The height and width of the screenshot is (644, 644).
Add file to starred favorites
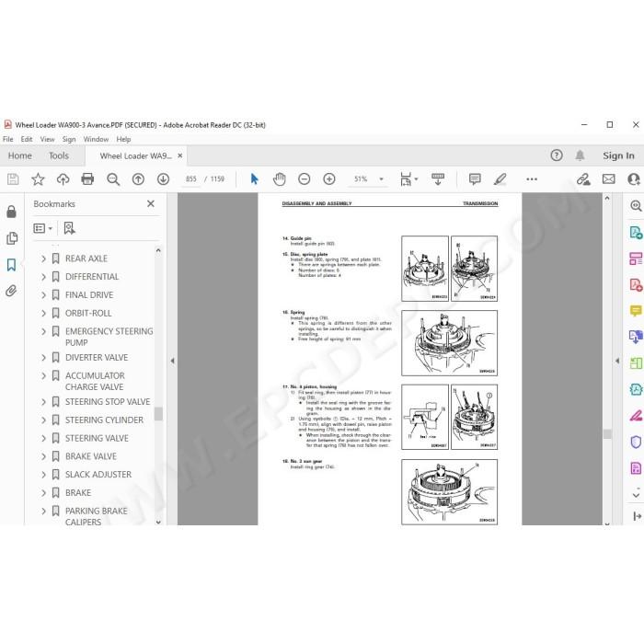[38, 179]
